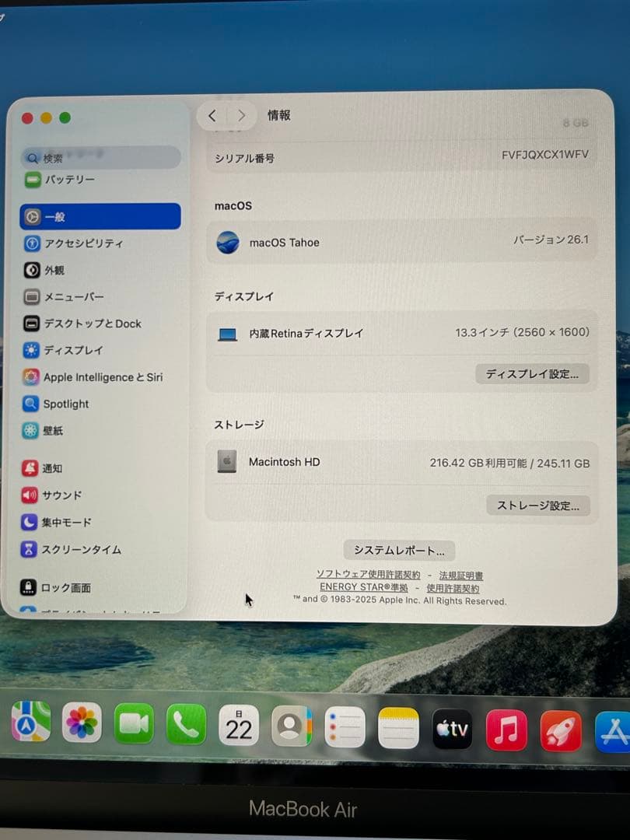Click the シリアル番号 label
Image resolution: width=630 pixels, height=840 pixels.
pos(244,159)
